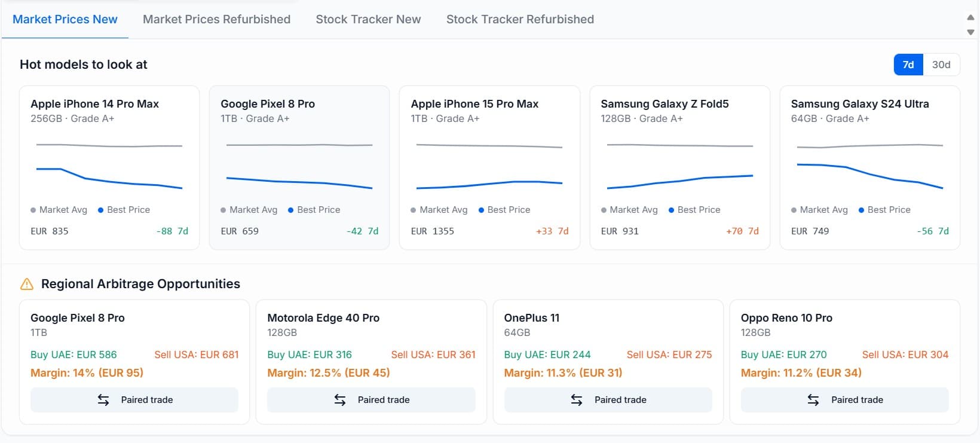Click Paired trade for Oppo Reno 10 Pro
The height and width of the screenshot is (443, 980).
pos(845,400)
